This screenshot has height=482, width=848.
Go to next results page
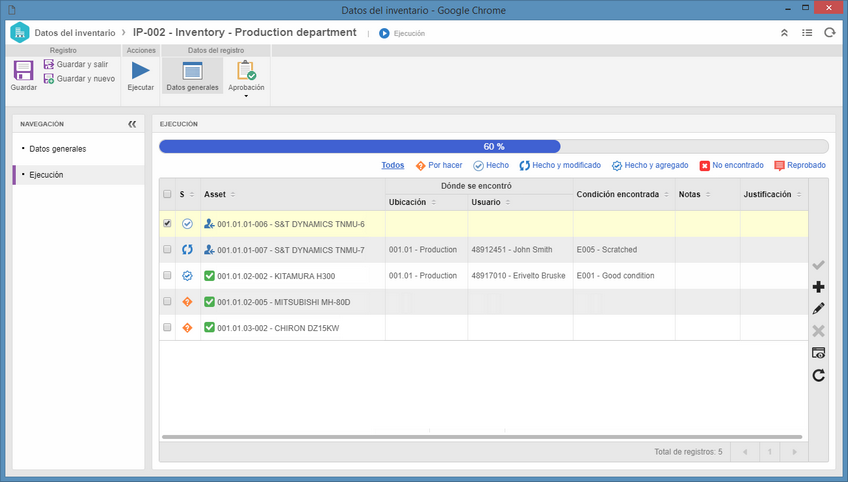pos(794,452)
